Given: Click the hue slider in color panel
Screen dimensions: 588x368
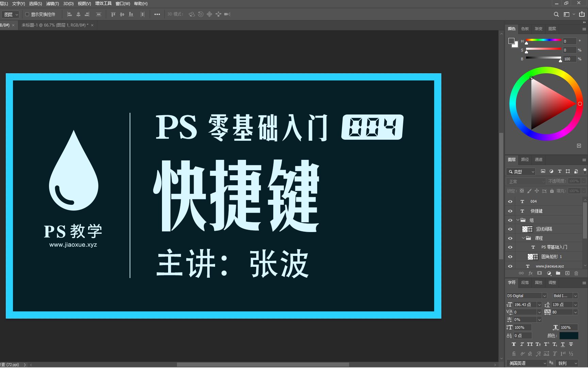Looking at the screenshot, I should (543, 40).
